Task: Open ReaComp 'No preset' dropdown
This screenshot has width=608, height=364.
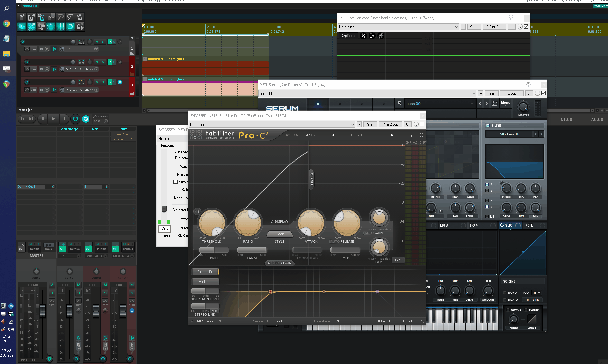Action: point(173,139)
